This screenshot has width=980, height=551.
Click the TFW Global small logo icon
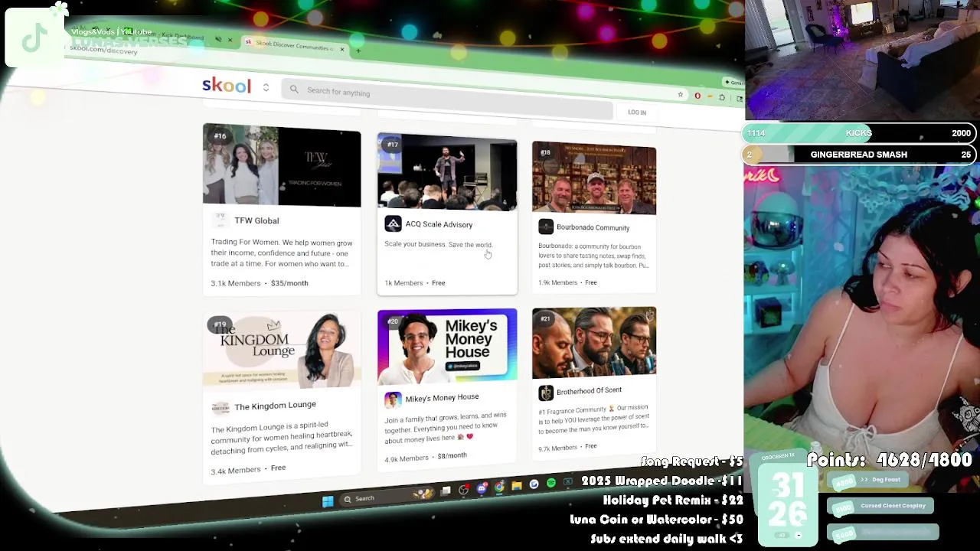tap(220, 219)
